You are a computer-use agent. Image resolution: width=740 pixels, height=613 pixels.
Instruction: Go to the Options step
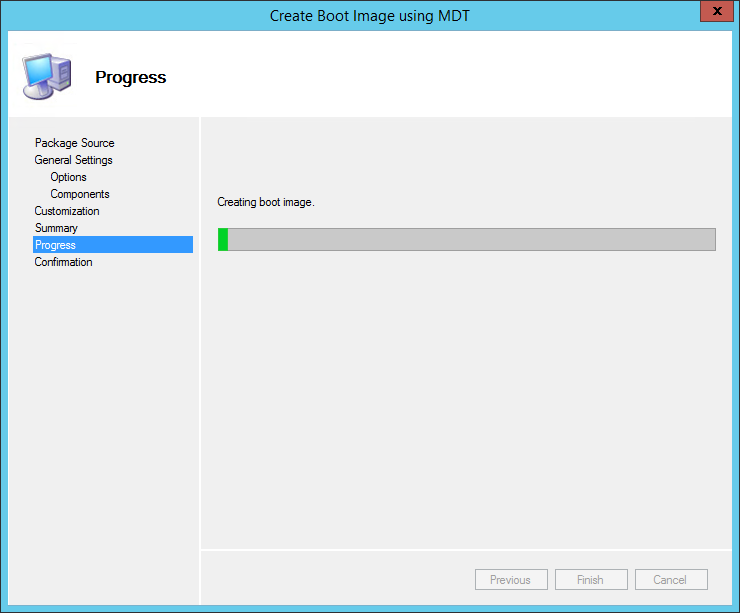[x=68, y=177]
